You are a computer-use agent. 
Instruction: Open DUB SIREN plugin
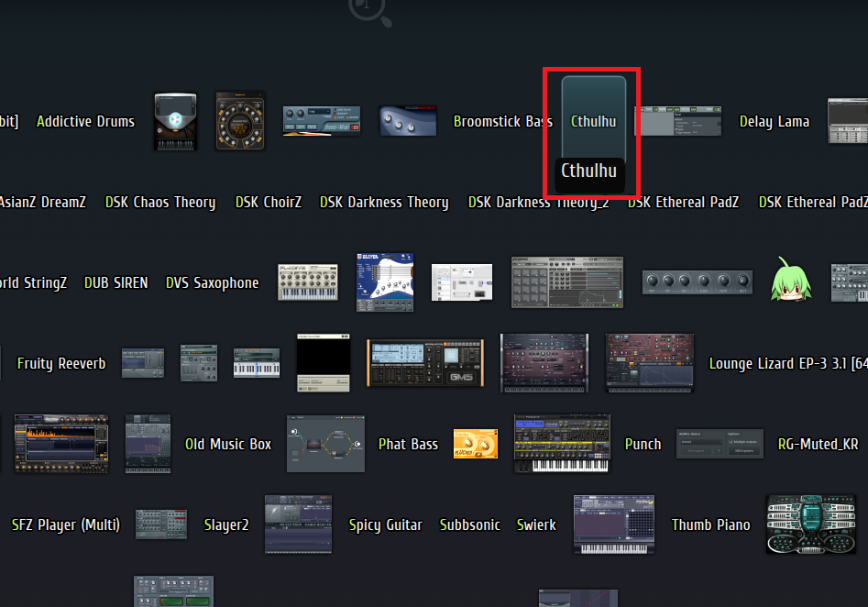[115, 282]
